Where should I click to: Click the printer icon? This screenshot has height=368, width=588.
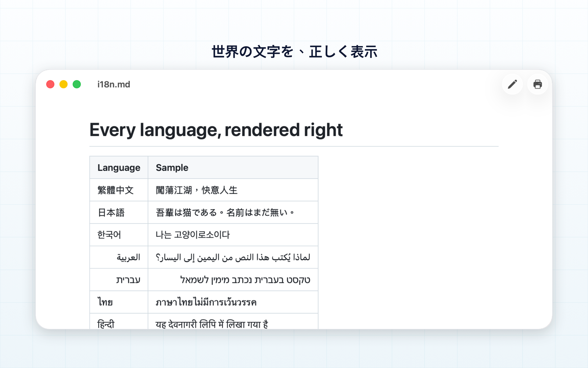coord(538,84)
